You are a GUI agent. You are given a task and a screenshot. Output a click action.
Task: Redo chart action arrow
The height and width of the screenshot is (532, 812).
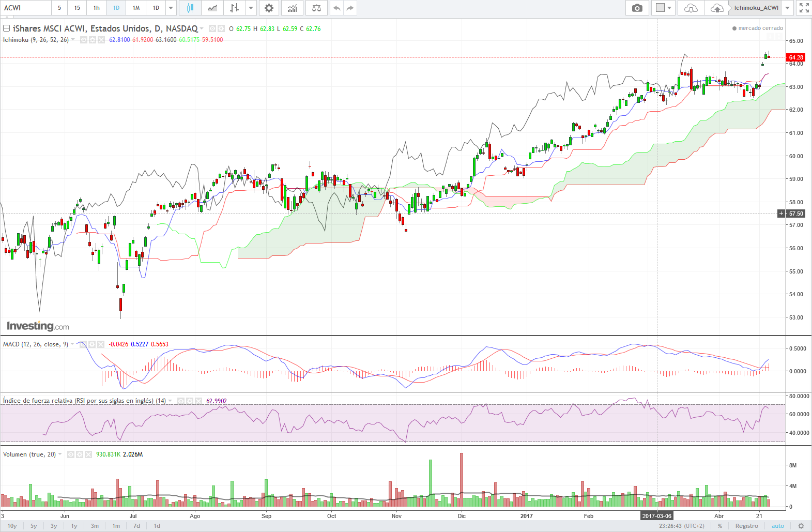(x=350, y=8)
